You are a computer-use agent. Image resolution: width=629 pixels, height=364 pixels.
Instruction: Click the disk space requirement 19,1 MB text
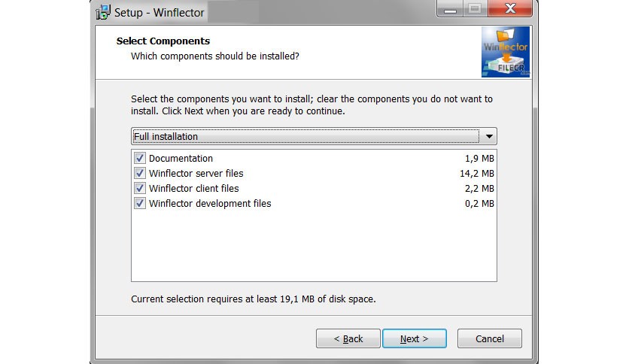[253, 299]
